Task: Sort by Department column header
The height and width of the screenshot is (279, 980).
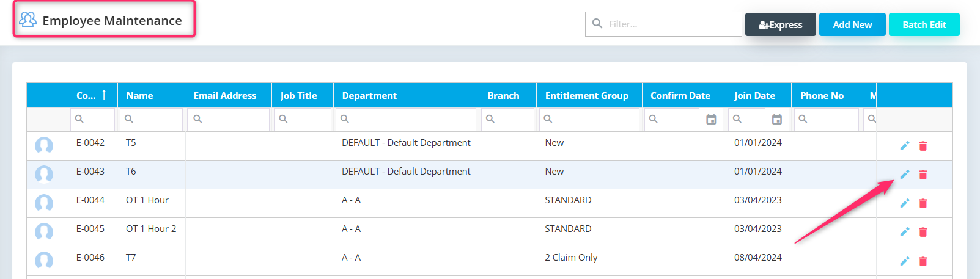Action: [x=406, y=95]
